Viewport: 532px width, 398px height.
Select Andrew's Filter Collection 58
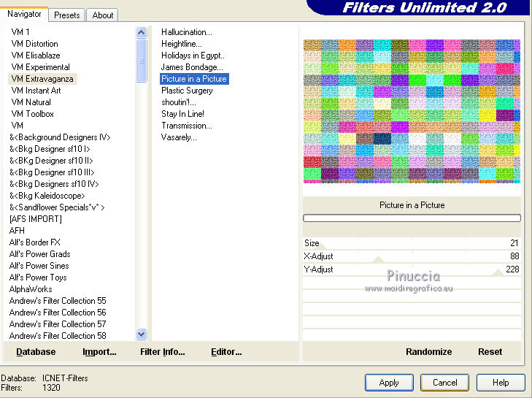point(58,336)
